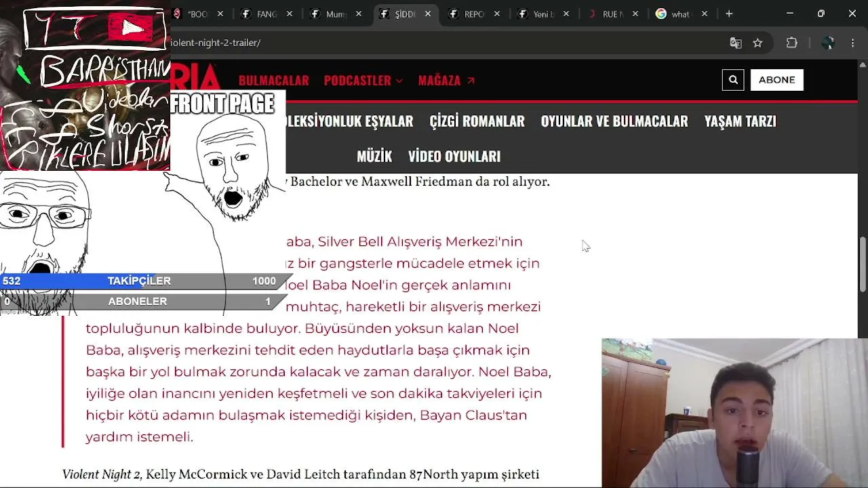Close the active ŞİDD tab
This screenshot has height=488, width=868.
pyautogui.click(x=428, y=14)
